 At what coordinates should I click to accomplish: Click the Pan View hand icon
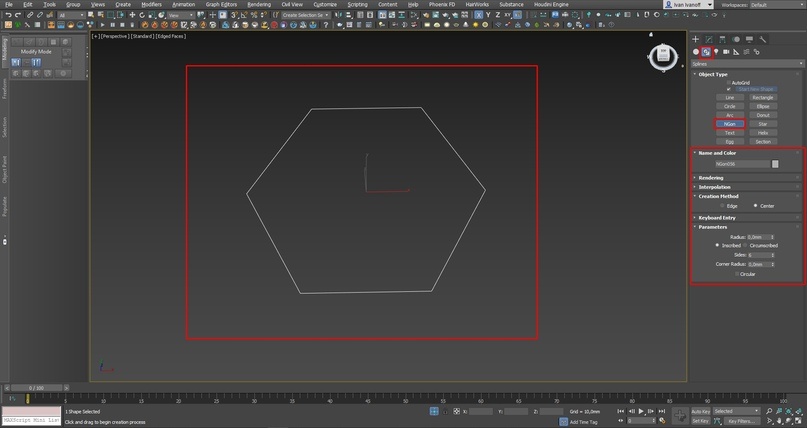[779, 421]
